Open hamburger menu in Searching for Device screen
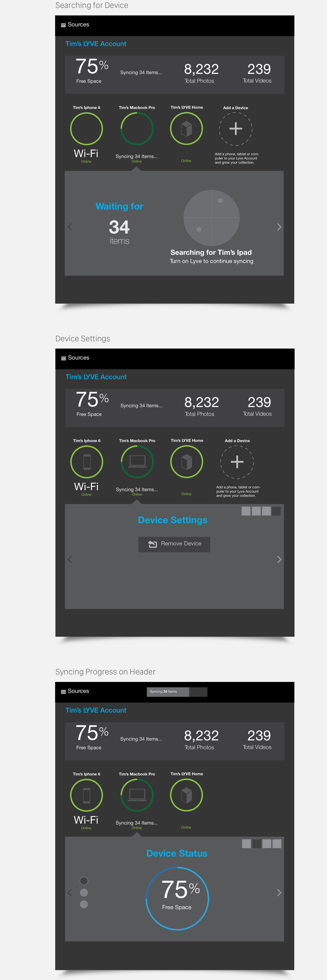327x980 pixels. pos(63,25)
